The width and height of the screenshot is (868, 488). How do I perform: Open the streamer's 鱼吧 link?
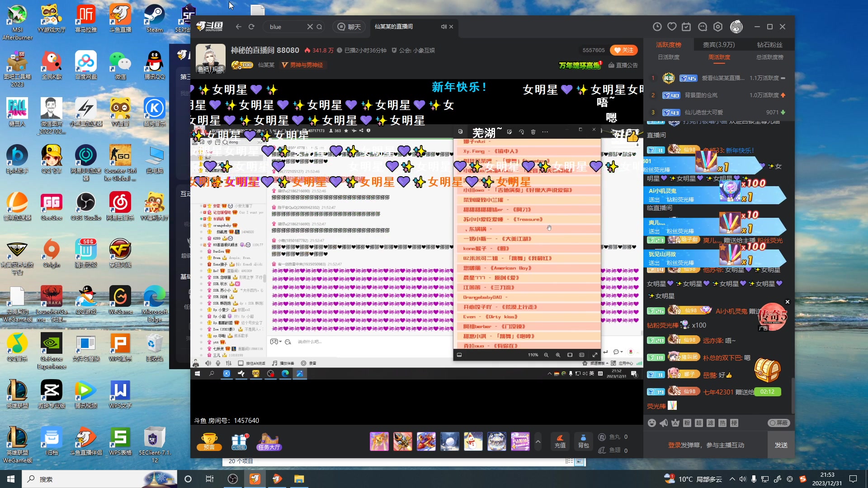coord(203,69)
